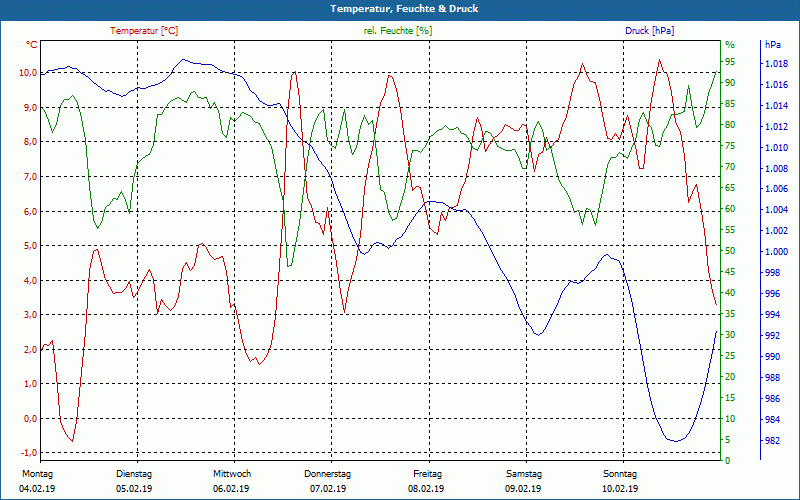This screenshot has width=800, height=500.
Task: Click the date 05.02.19
Action: (x=134, y=489)
